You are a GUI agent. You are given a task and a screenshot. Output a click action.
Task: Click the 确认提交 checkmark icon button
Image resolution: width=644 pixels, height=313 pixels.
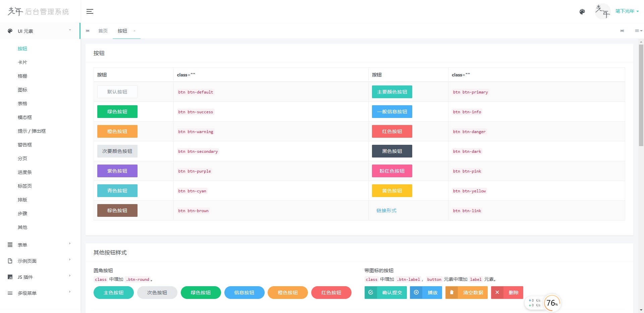tap(386, 293)
